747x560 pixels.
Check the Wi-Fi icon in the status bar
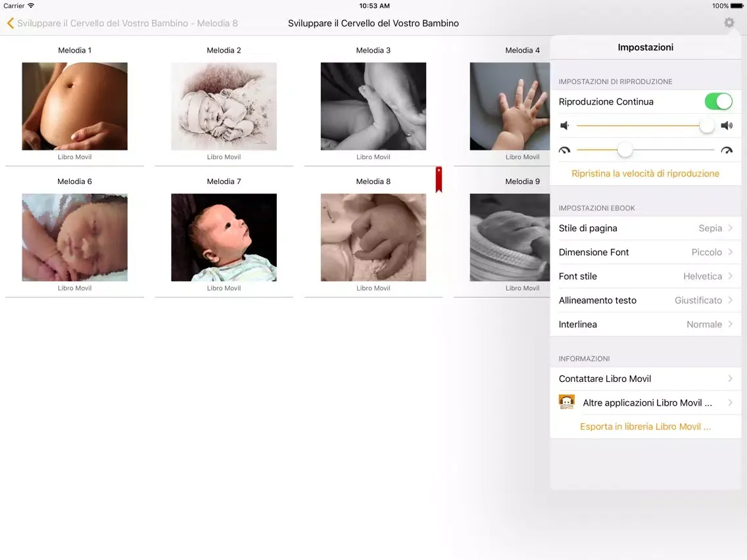tap(31, 6)
